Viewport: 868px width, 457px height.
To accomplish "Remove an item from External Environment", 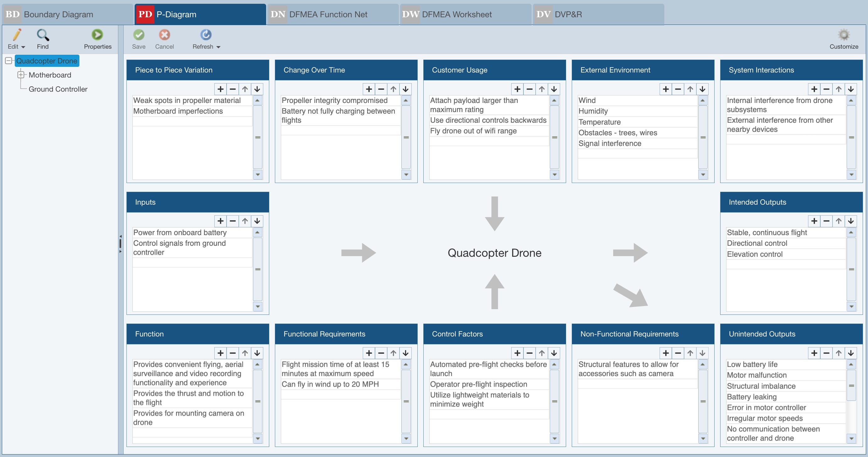I will pos(678,89).
